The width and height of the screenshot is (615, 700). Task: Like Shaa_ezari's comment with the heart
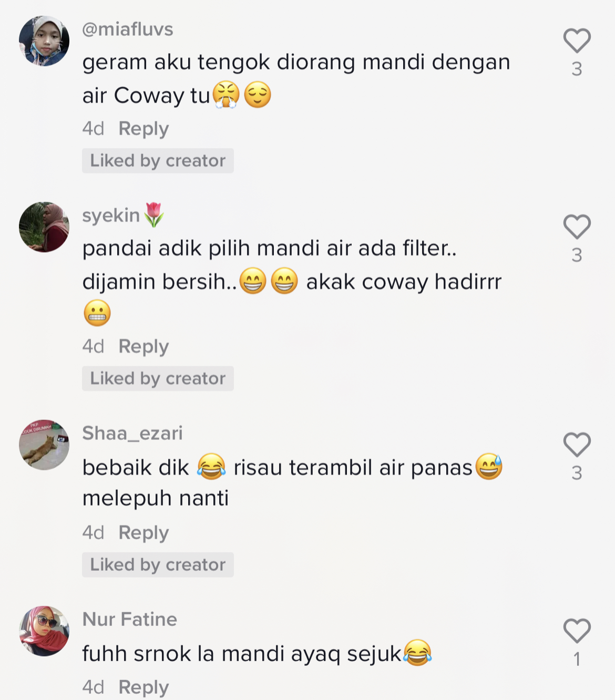click(577, 445)
